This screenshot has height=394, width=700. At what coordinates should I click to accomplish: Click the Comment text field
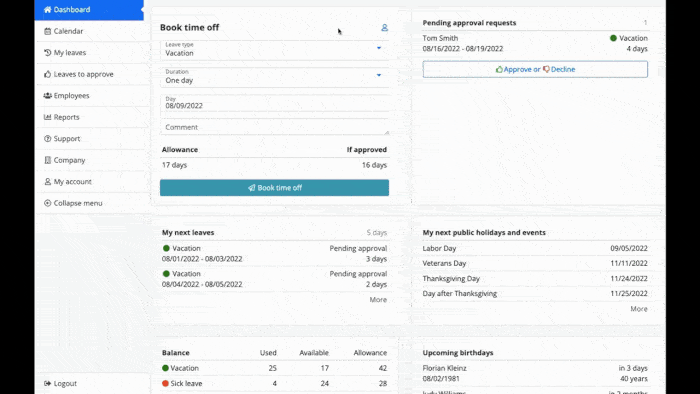coord(274,127)
